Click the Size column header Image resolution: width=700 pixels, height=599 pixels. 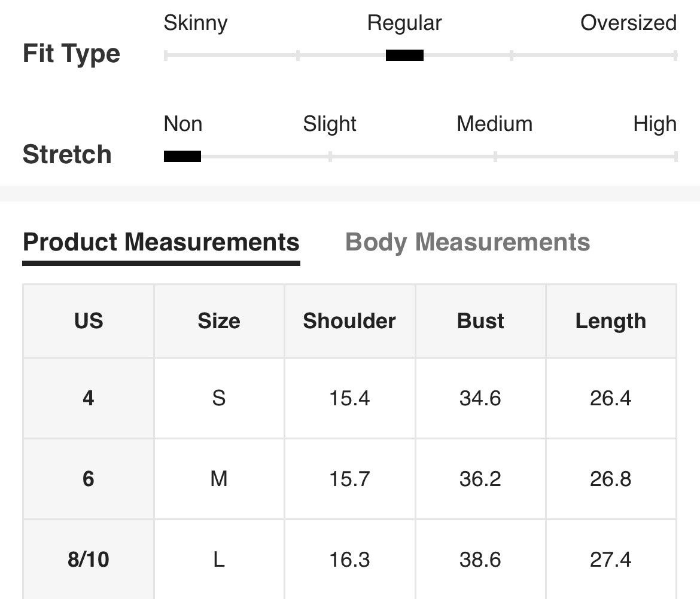[219, 321]
